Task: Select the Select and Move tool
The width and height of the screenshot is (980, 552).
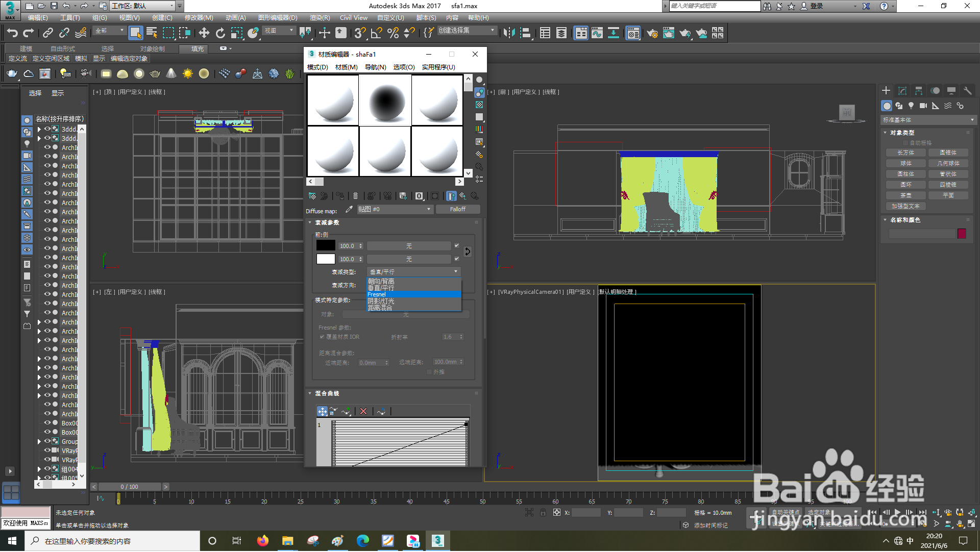Action: tap(204, 34)
